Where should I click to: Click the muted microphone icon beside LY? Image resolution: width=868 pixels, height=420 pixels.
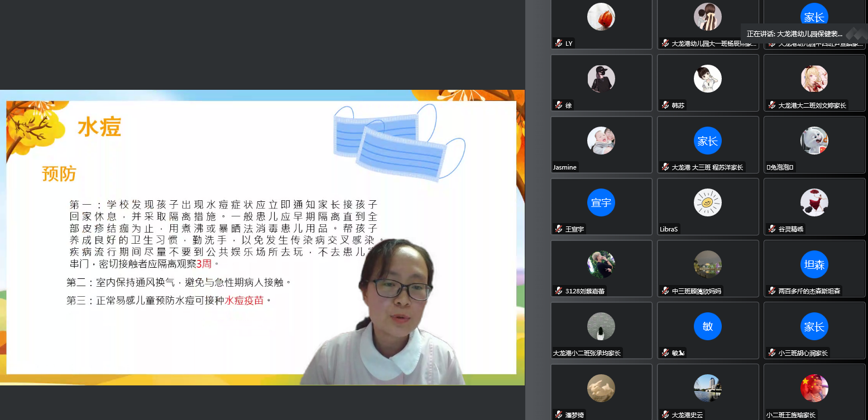559,43
